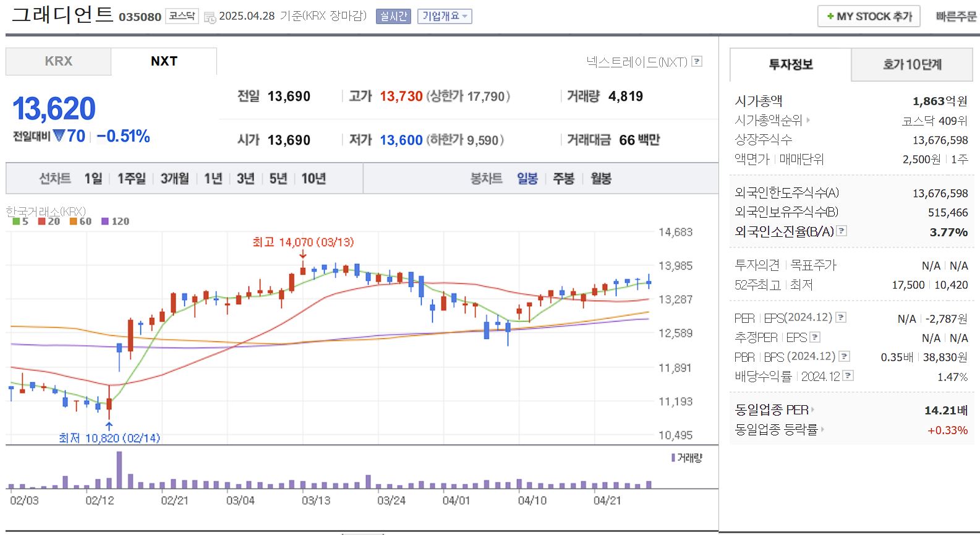The image size is (980, 535).
Task: Click the 외국인보유주식수 value 515,466
Action: 948,213
